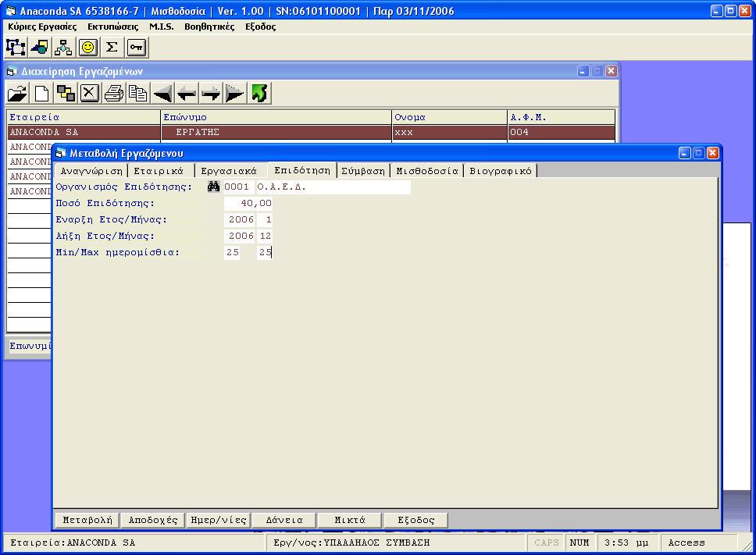Image resolution: width=756 pixels, height=555 pixels.
Task: Click binoculars lookup icon for Οργανισμός Επιδότησης
Action: point(213,187)
